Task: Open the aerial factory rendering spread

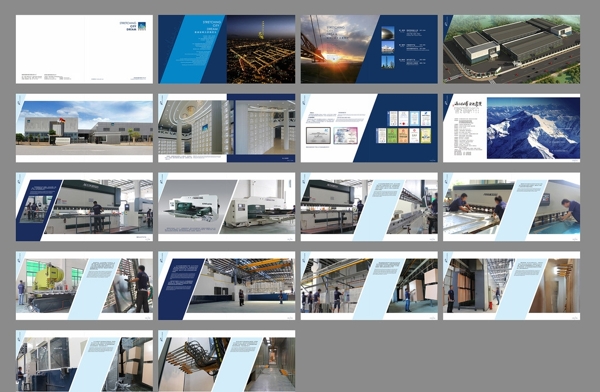Action: (x=512, y=49)
